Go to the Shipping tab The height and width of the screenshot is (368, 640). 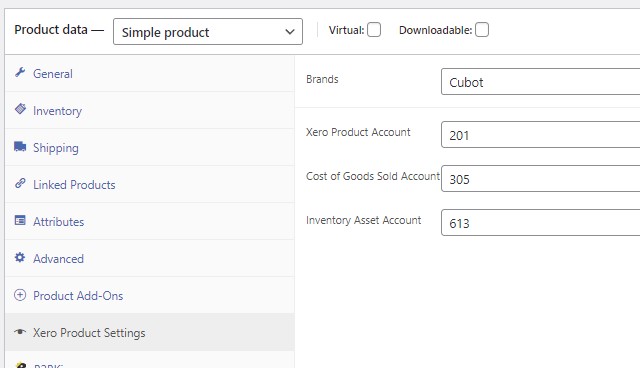150,148
